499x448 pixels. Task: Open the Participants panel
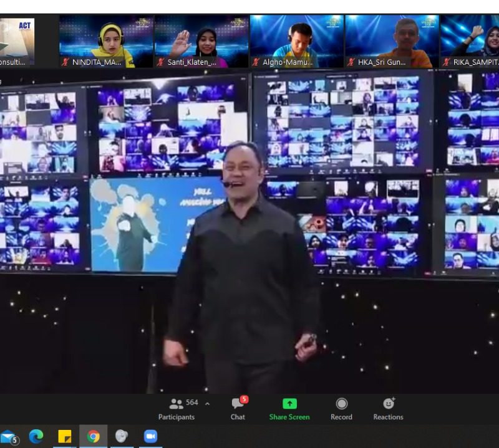177,409
